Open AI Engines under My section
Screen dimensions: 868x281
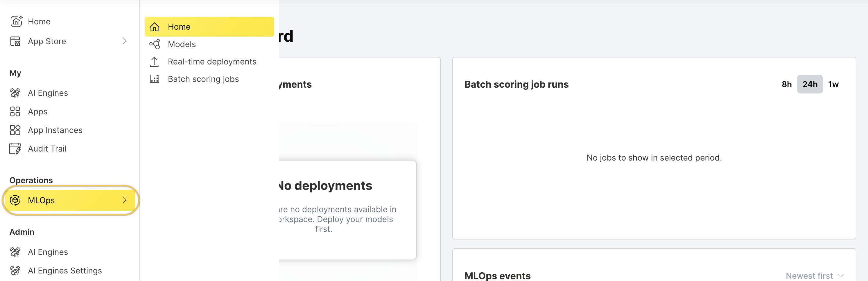click(69, 93)
